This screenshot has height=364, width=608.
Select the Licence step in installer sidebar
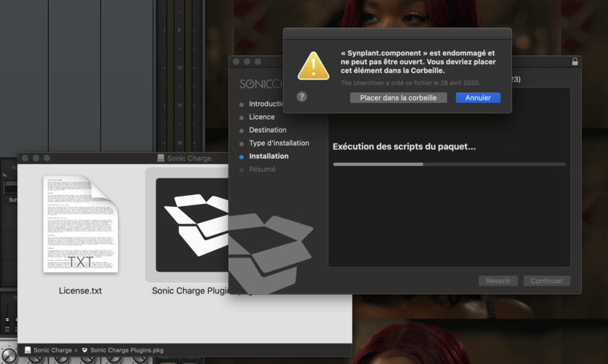click(x=261, y=116)
